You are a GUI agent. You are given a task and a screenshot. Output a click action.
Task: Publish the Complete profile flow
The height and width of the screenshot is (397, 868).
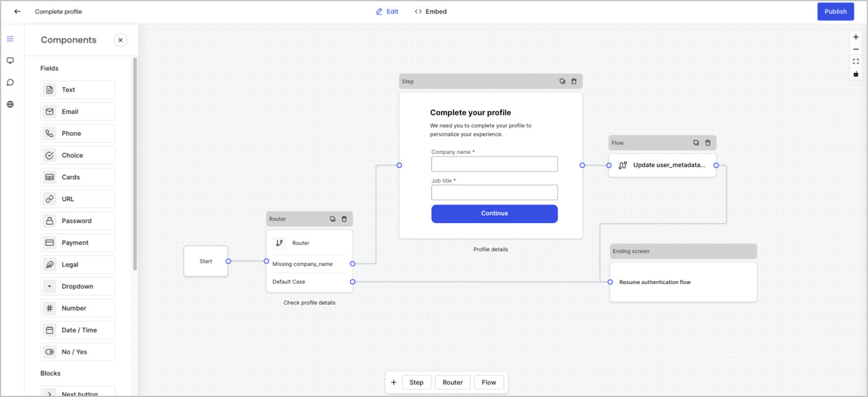click(836, 11)
